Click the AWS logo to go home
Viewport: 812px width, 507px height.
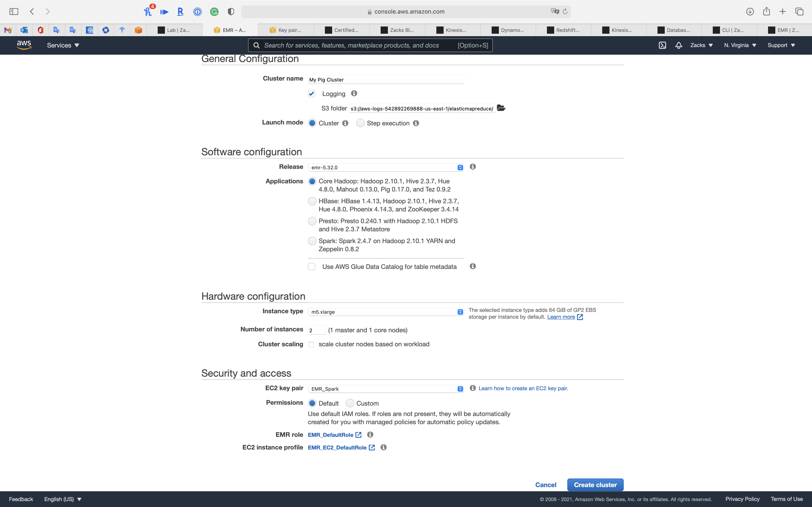[24, 45]
